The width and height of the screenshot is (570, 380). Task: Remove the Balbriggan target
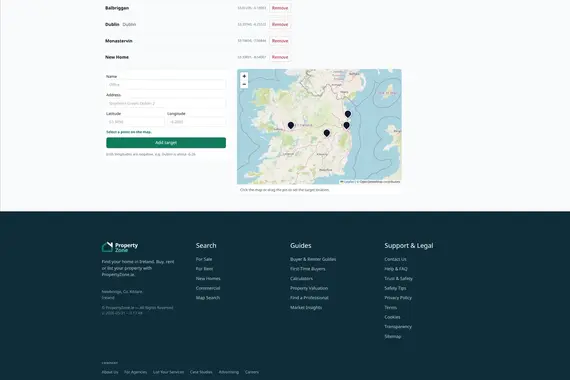280,8
